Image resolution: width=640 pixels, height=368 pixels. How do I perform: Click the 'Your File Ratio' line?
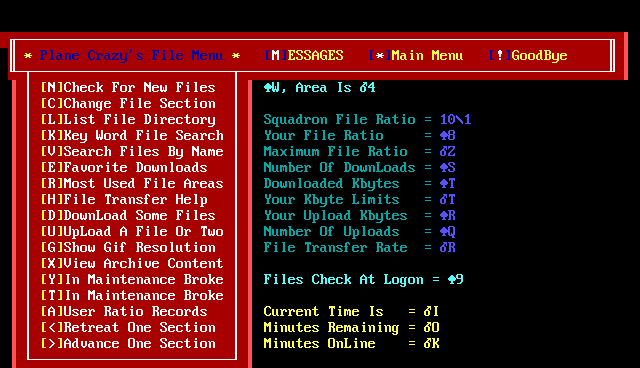[360, 135]
